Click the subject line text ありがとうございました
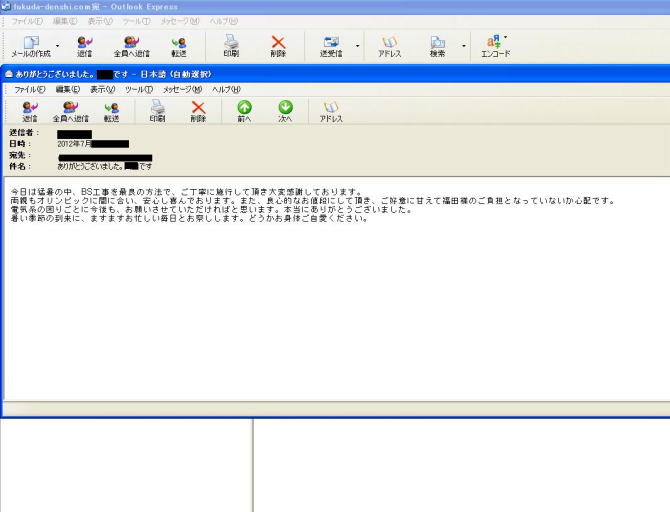This screenshot has width=670, height=512. pyautogui.click(x=91, y=166)
